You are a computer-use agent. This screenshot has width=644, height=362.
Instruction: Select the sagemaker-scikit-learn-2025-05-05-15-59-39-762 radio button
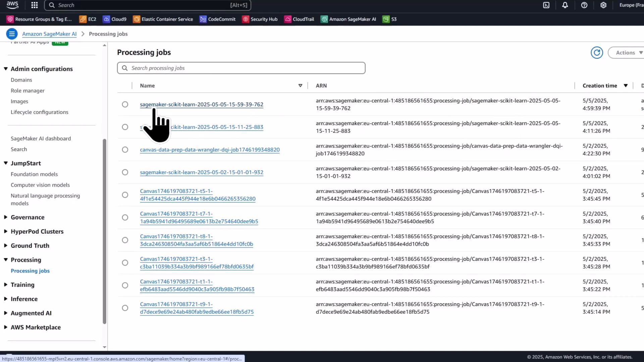coord(125,104)
